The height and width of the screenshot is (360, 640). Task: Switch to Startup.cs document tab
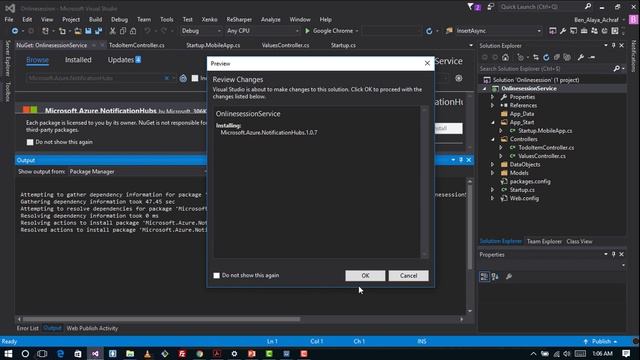[x=343, y=45]
